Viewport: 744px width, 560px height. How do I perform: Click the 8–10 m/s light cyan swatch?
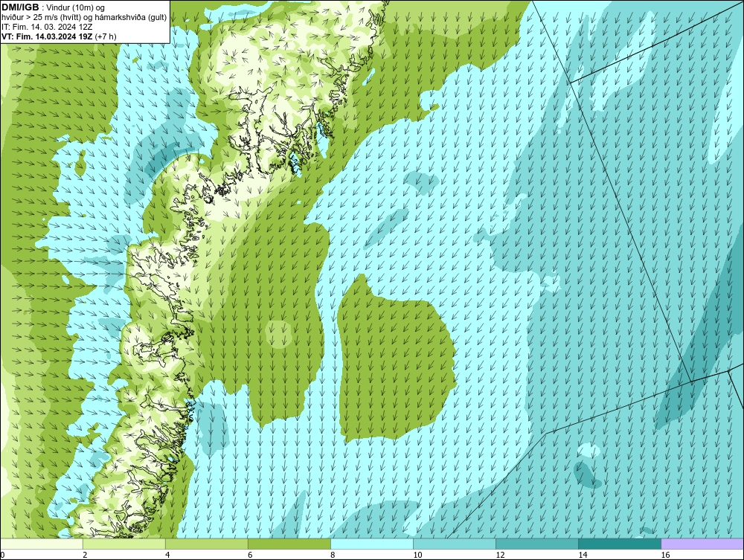[372, 544]
